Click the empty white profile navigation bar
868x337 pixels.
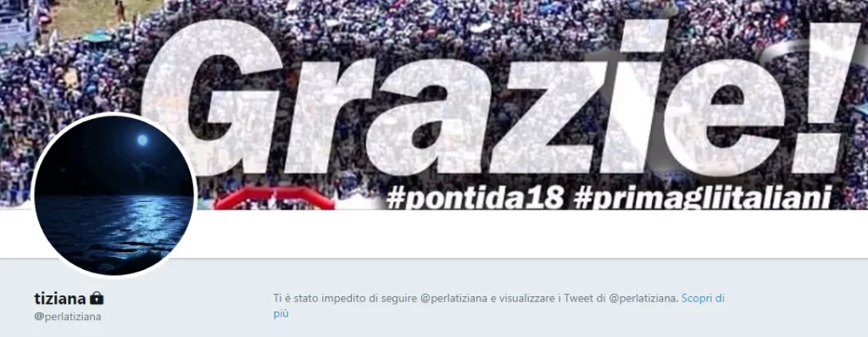point(531,234)
